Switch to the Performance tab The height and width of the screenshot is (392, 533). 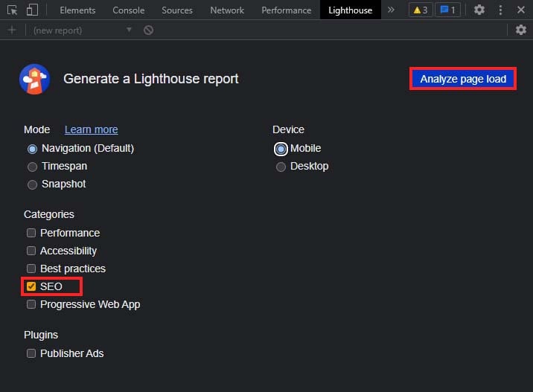point(286,10)
